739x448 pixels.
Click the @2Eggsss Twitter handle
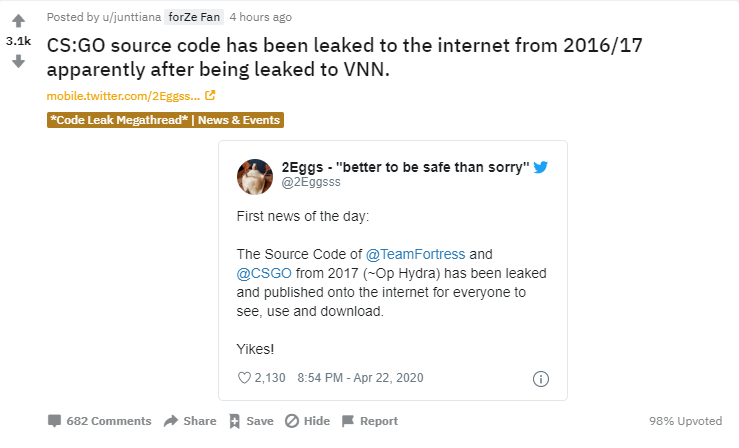coord(311,184)
